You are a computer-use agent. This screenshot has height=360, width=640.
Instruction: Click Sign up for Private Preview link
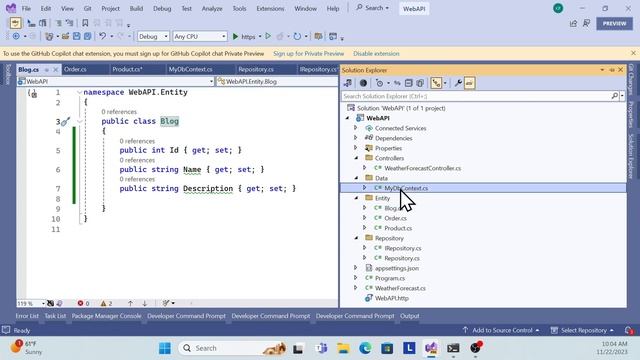309,53
